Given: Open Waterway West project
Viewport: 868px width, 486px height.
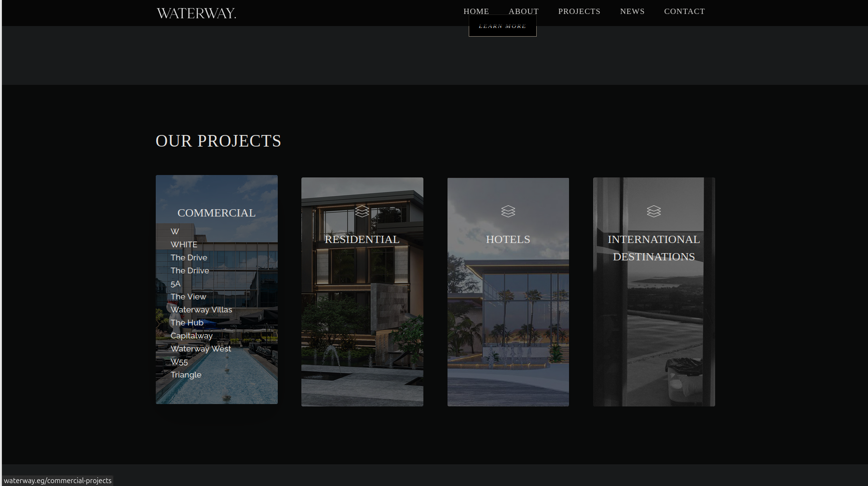Looking at the screenshot, I should point(201,349).
